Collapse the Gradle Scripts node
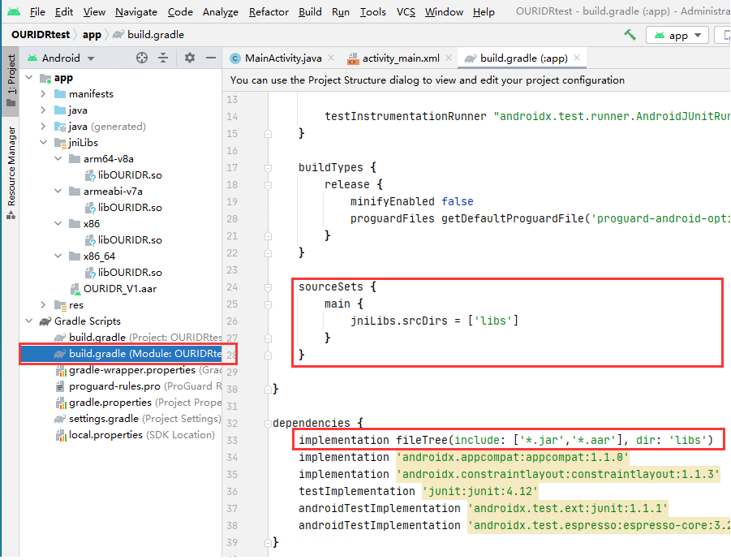 coord(30,321)
